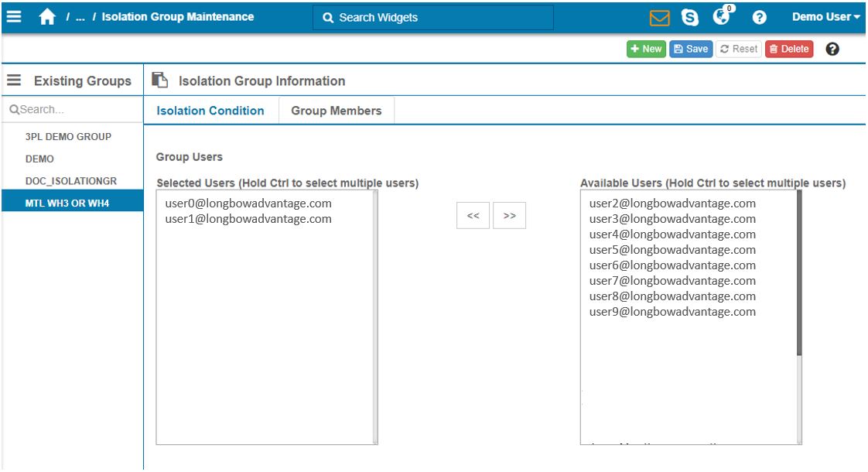This screenshot has height=472, width=868.
Task: Click the Available Users list scrollbar
Action: 799,272
